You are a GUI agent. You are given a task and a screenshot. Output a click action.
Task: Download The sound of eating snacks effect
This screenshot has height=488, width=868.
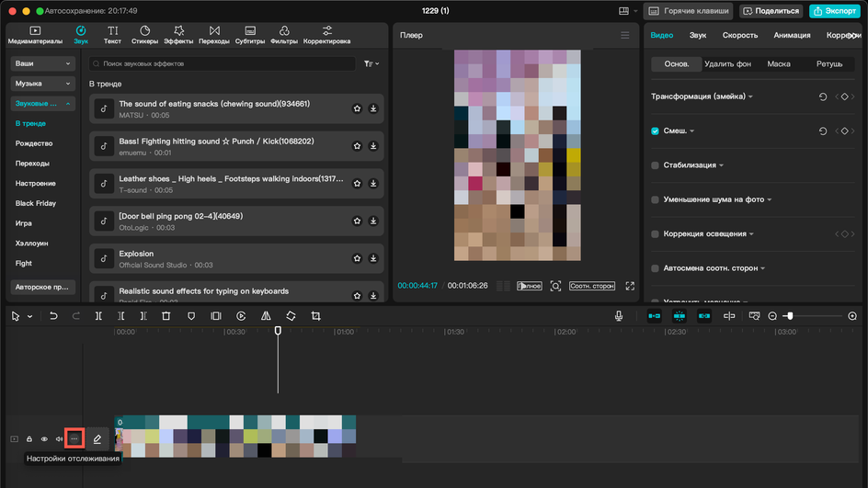[373, 108]
